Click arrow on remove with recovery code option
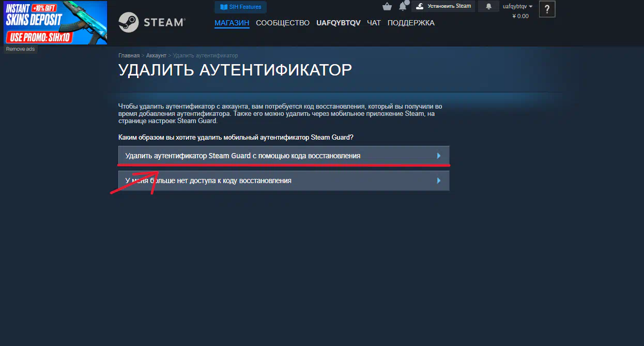 tap(439, 156)
